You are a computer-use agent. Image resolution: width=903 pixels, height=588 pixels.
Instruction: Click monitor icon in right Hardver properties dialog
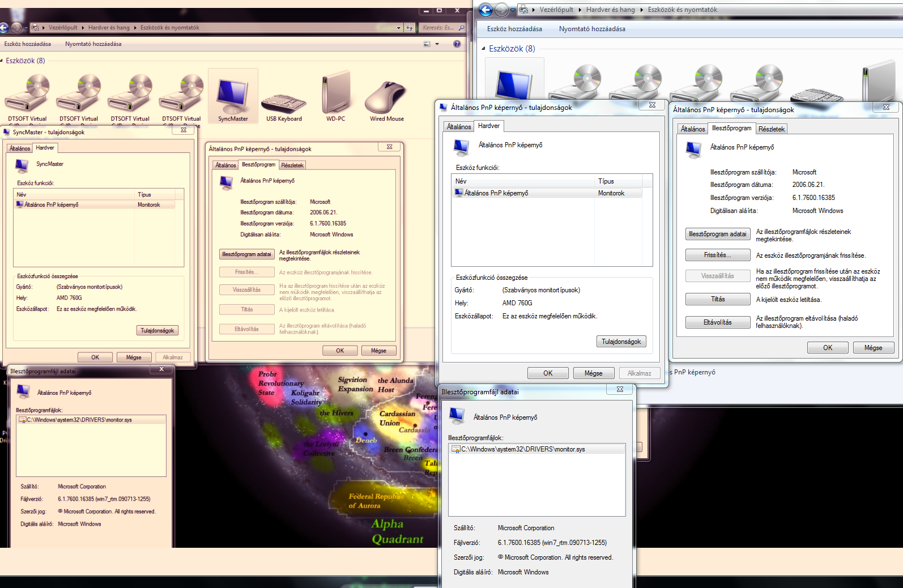[461, 147]
